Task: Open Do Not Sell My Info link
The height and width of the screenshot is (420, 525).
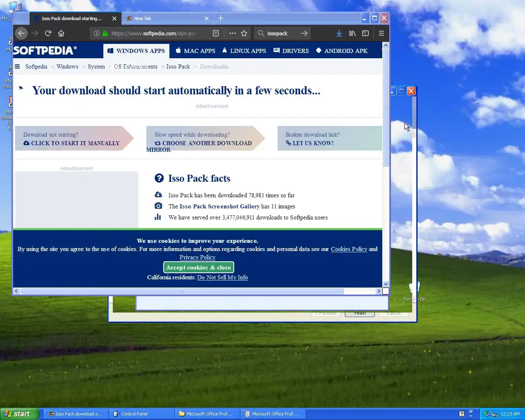Action: pos(222,277)
